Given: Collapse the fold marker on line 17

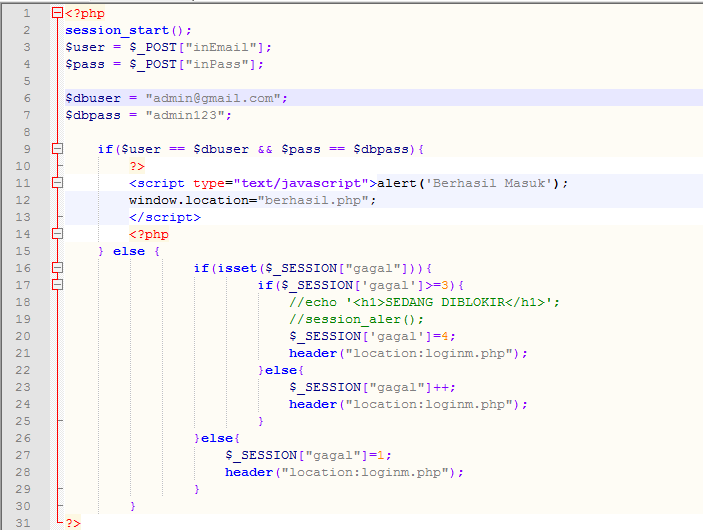Looking at the screenshot, I should [x=57, y=285].
